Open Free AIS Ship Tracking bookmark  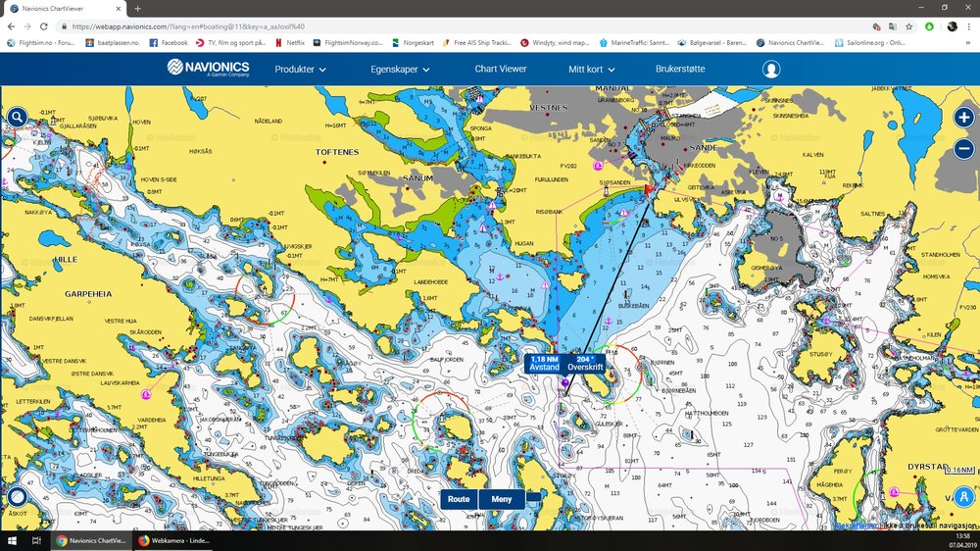click(476, 42)
